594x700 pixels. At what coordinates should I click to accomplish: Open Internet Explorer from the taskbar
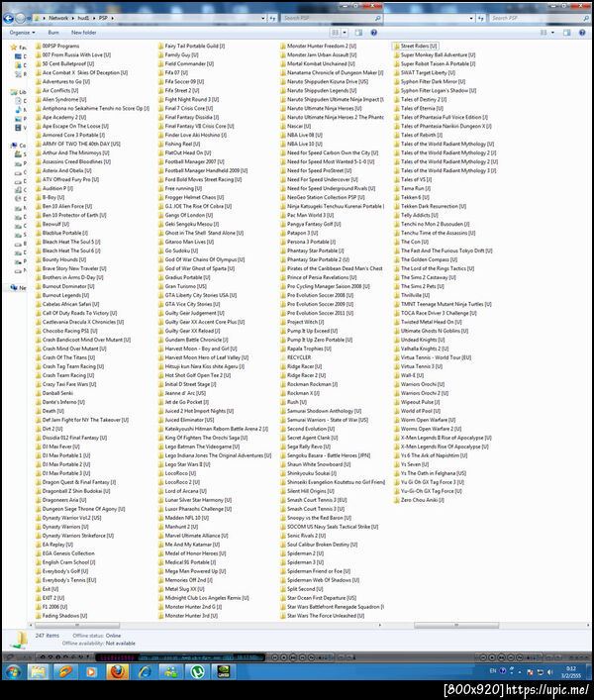(145, 672)
